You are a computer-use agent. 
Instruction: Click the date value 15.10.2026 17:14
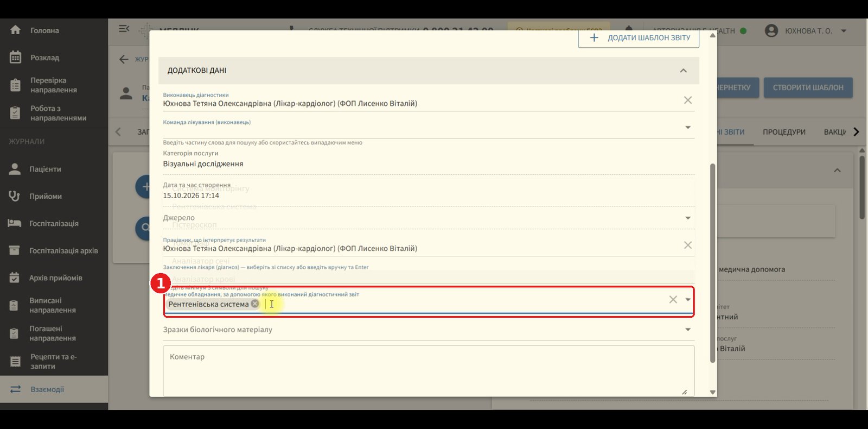[191, 195]
